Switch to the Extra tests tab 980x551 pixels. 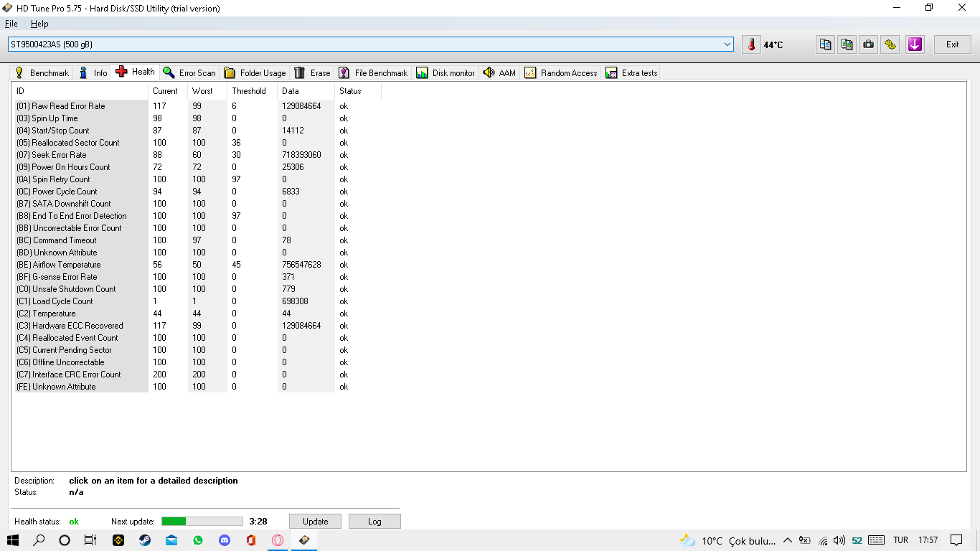(x=631, y=73)
